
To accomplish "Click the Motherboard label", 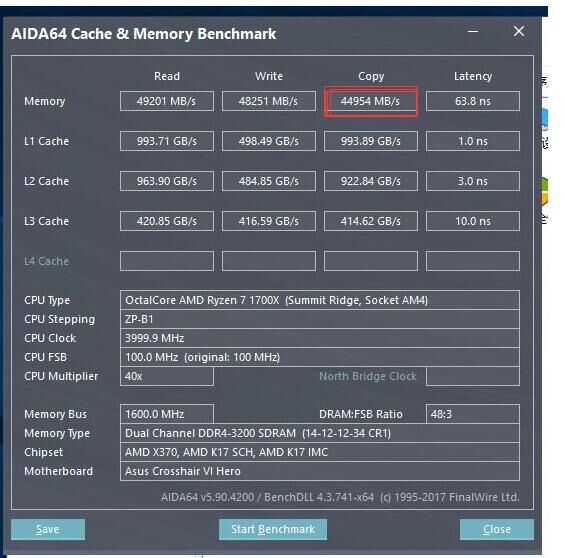I will pos(58,471).
